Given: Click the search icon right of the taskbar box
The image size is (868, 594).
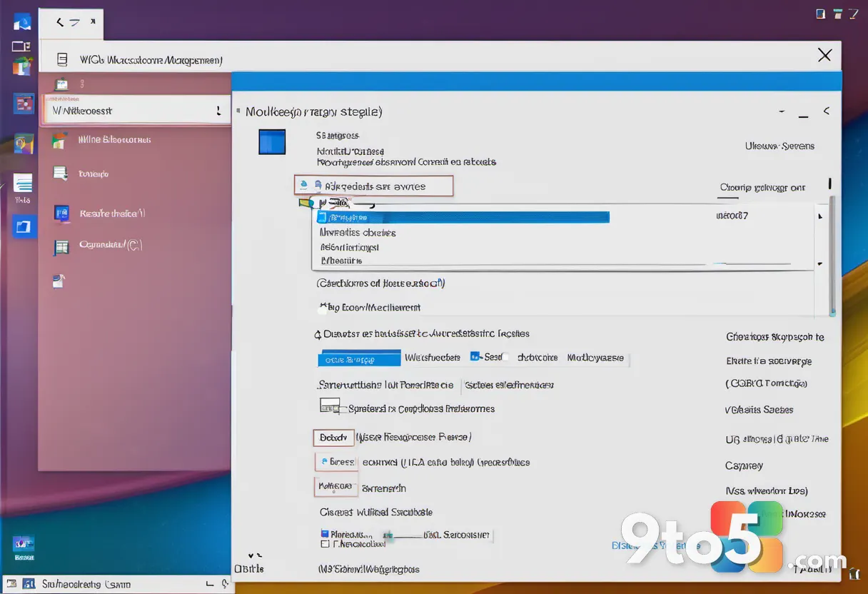Looking at the screenshot, I should (223, 584).
